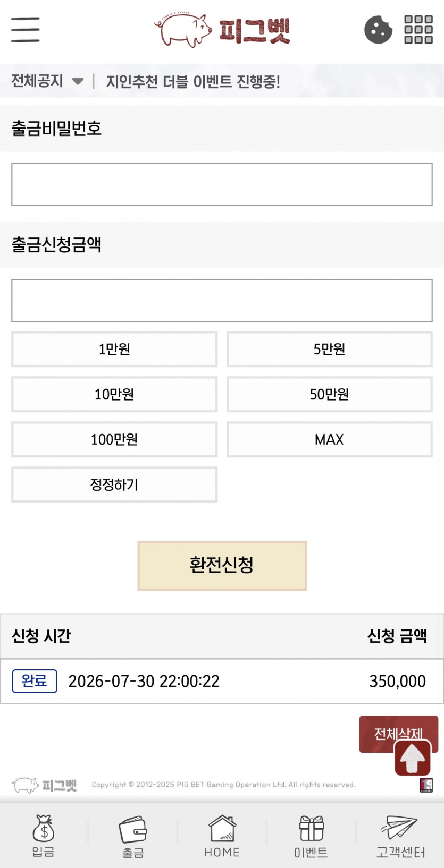Image resolution: width=444 pixels, height=868 pixels.
Task: Focus the 출금신청금액 input field
Action: pyautogui.click(x=222, y=301)
